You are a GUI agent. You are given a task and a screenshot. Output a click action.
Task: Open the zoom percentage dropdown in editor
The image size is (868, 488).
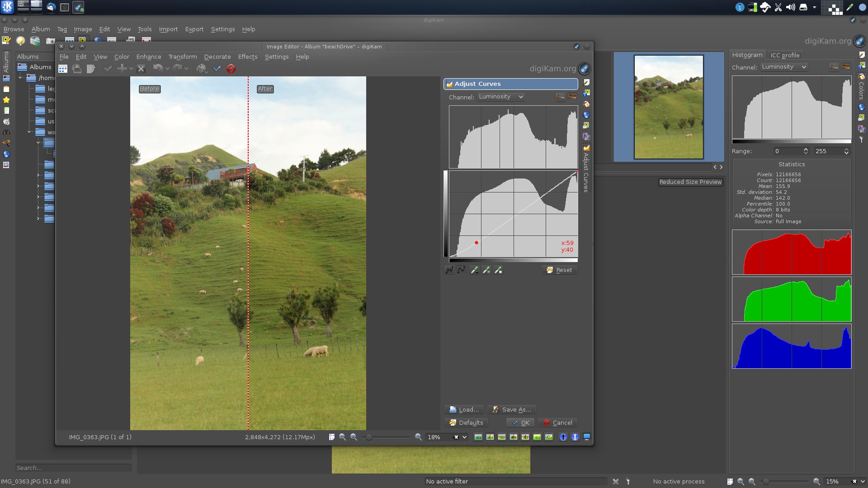point(464,437)
